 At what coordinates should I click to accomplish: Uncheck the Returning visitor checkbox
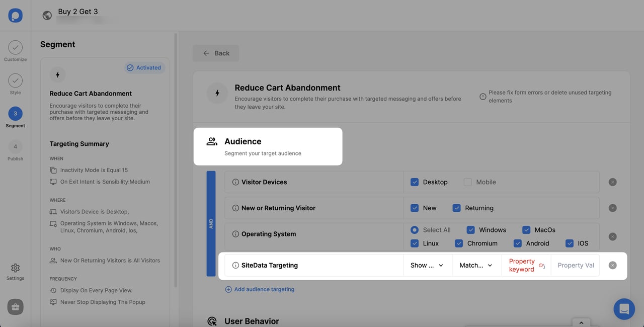click(457, 208)
